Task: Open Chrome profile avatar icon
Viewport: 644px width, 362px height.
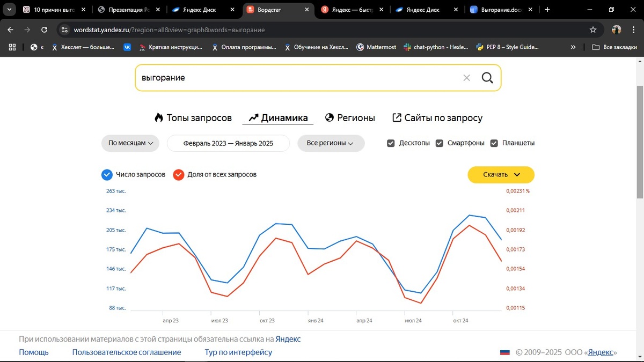Action: (617, 29)
